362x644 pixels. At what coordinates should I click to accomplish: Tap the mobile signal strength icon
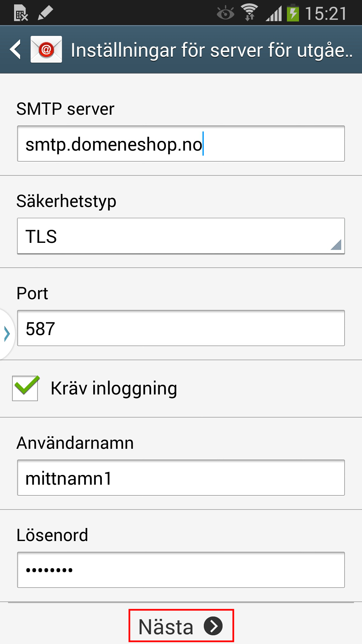click(274, 13)
